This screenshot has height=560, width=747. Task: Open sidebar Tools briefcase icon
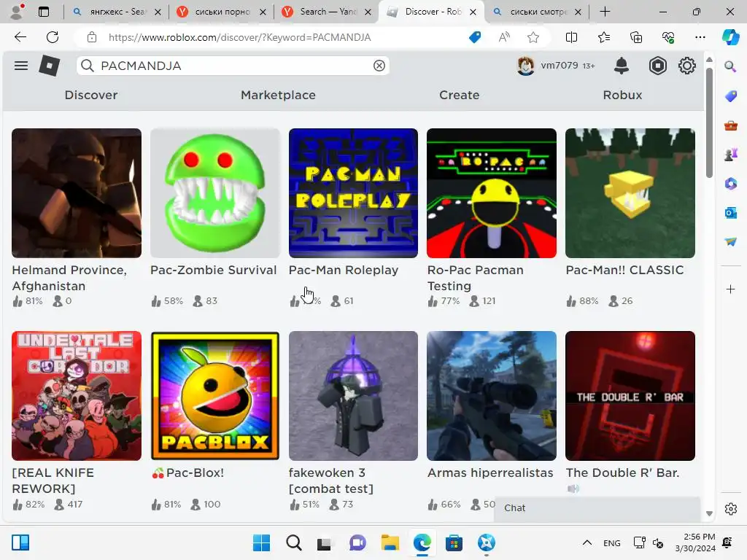730,125
